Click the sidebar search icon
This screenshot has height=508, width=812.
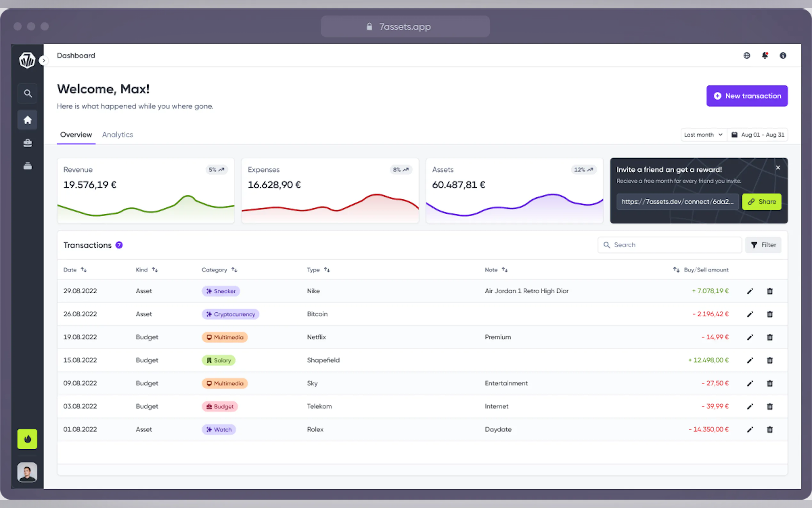(x=27, y=93)
